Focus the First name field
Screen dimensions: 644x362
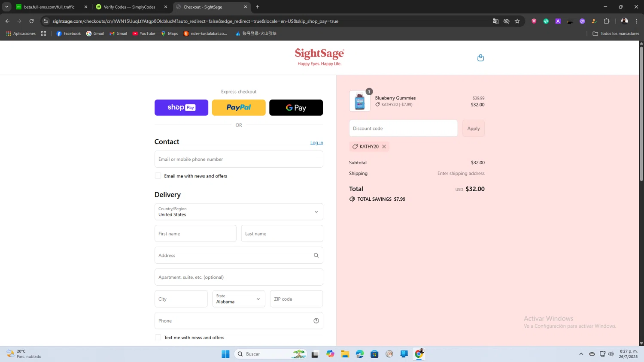[195, 234]
